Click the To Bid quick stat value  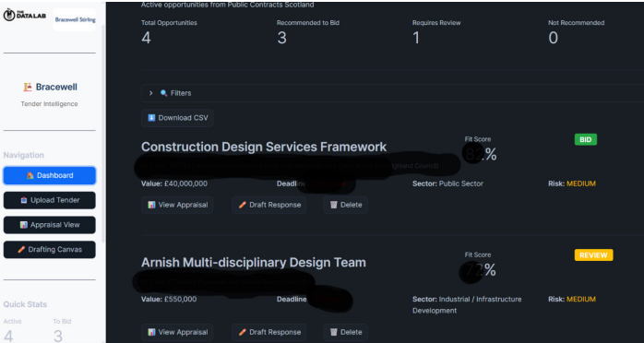(x=58, y=336)
